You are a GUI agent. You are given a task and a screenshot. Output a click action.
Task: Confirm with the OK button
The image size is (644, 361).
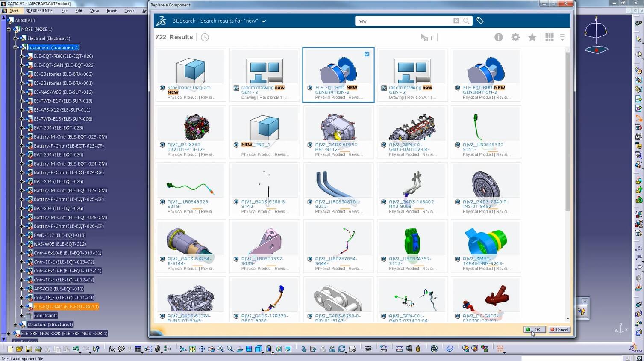(x=534, y=330)
